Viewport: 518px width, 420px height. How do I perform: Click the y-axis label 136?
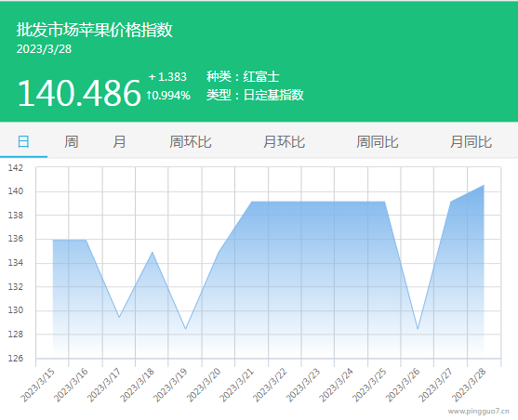click(16, 239)
